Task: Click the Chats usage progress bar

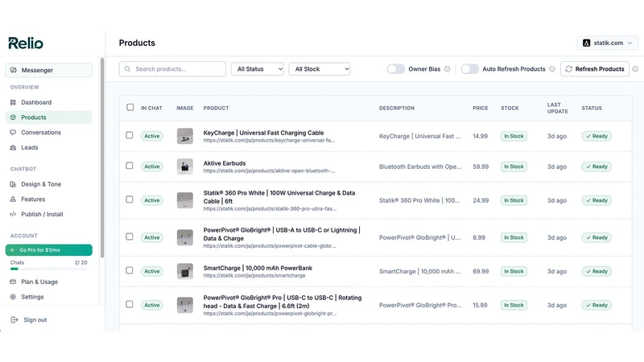Action: [x=49, y=269]
